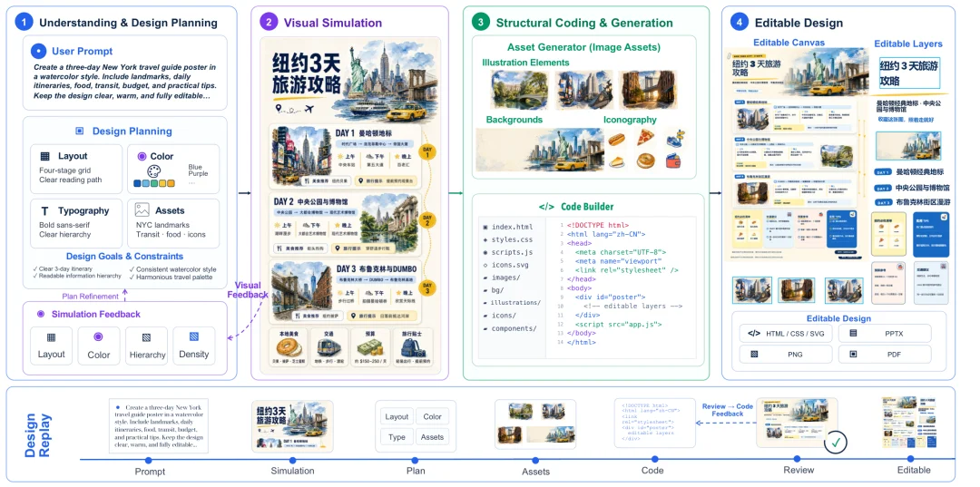Select the orange swatch in the Color card
Screen dimensions: 980x487
(170, 183)
